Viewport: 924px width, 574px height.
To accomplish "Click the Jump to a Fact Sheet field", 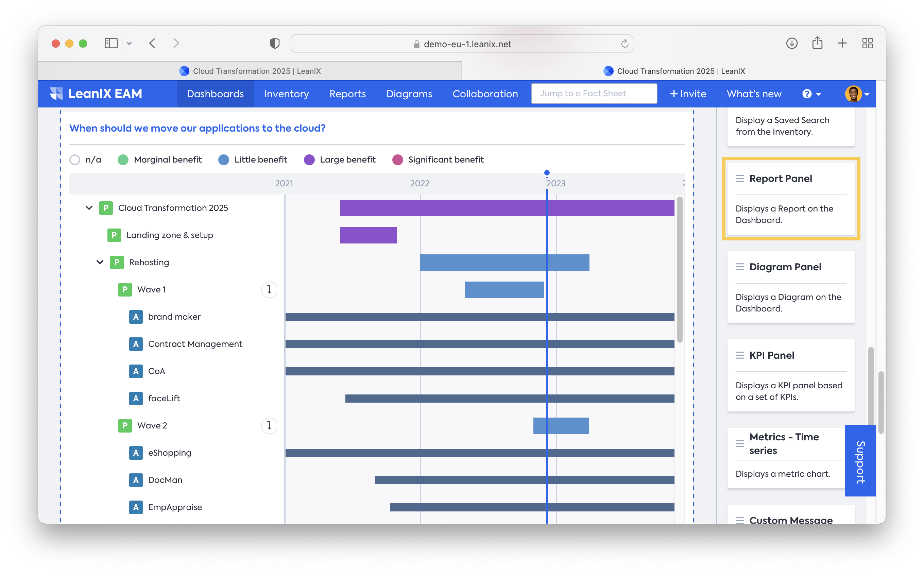I will (594, 94).
